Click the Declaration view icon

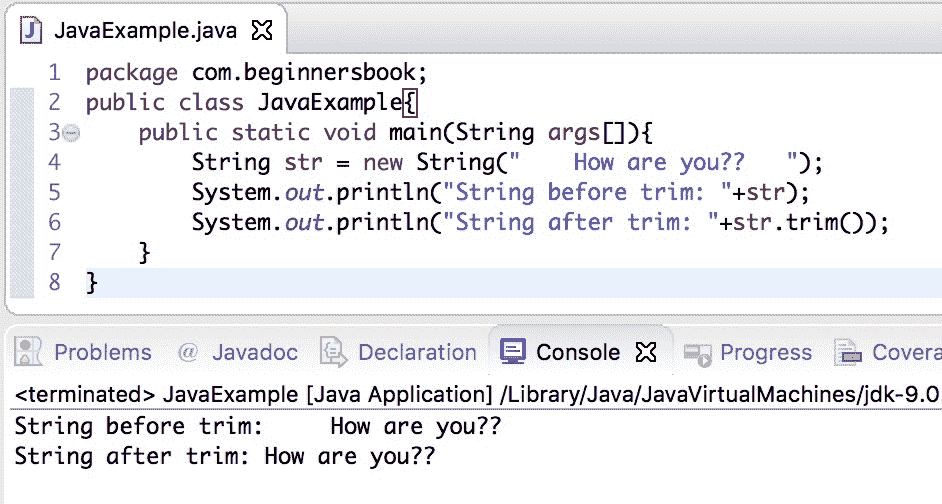[x=332, y=352]
